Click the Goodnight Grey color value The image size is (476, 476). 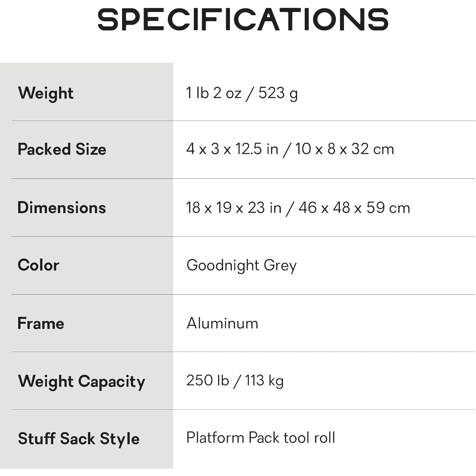[241, 265]
